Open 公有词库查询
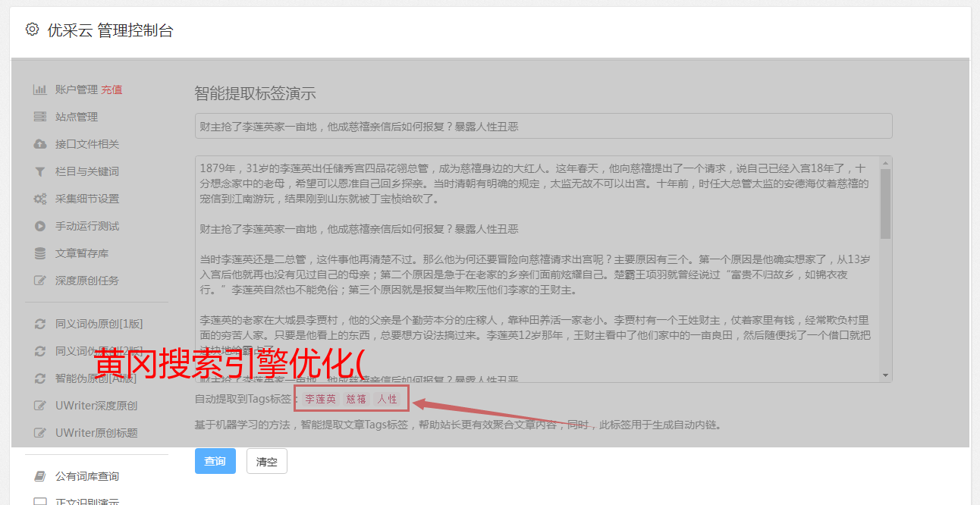Screen dimensions: 980x505 (87, 476)
